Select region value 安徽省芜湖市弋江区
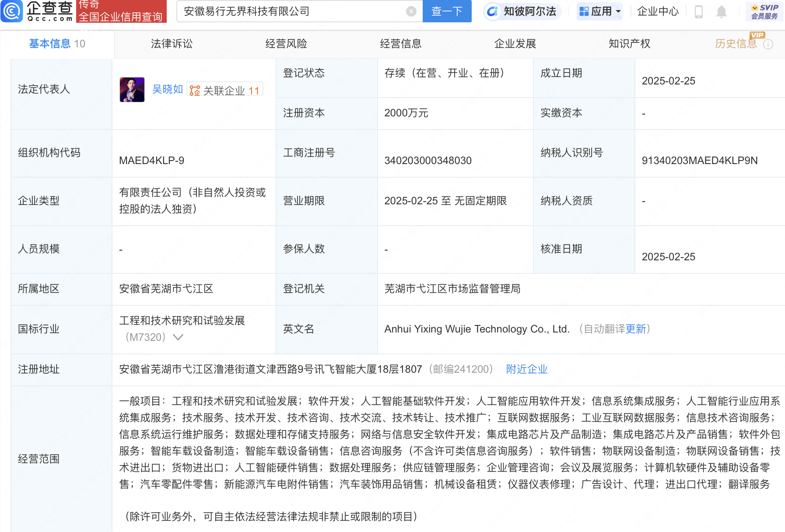The image size is (785, 532). (166, 289)
